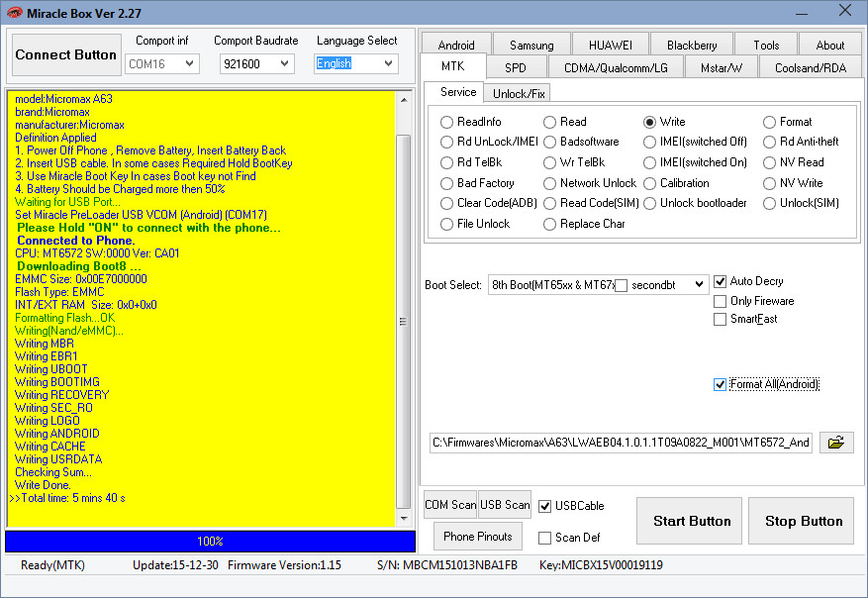Click the COM Scan button

click(450, 505)
